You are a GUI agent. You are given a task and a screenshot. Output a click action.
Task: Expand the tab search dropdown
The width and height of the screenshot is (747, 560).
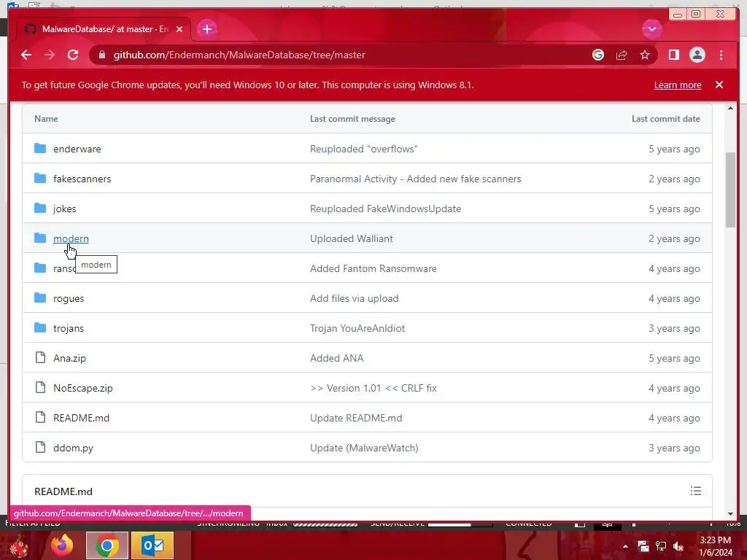[x=651, y=29]
